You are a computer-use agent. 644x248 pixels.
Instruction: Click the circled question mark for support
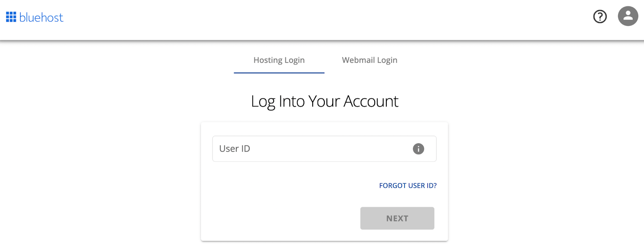click(599, 16)
